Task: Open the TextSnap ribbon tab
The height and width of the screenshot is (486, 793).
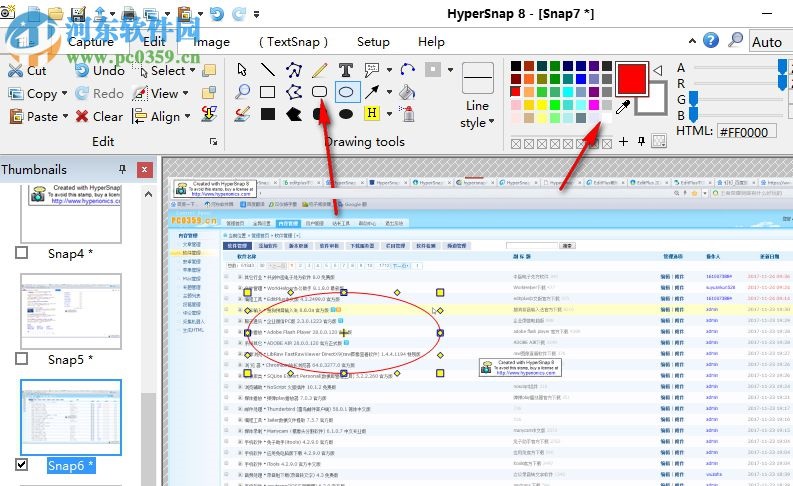Action: 293,41
